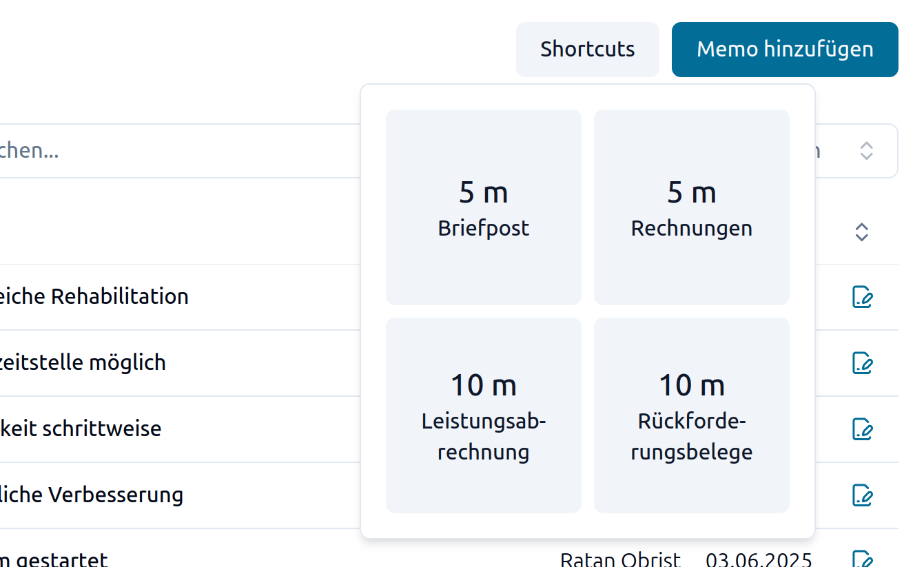Select the row text 'zeitstelle möglich'
Viewport: 924px width, 567px height.
tap(83, 363)
